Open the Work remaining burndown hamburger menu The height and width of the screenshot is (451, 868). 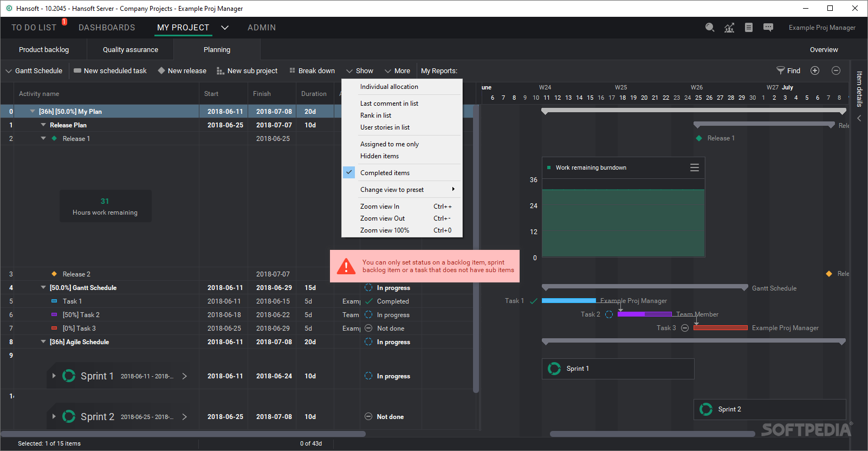pos(695,167)
